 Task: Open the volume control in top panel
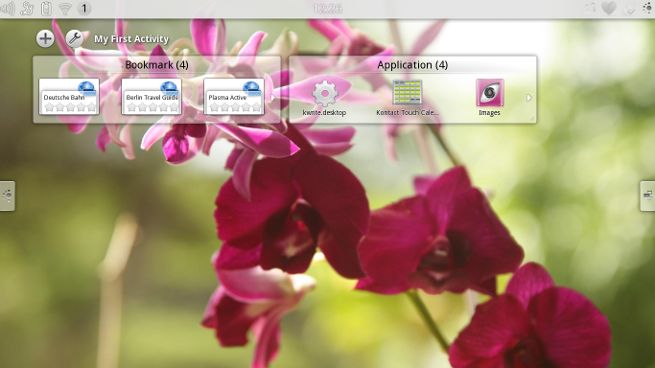tap(8, 8)
